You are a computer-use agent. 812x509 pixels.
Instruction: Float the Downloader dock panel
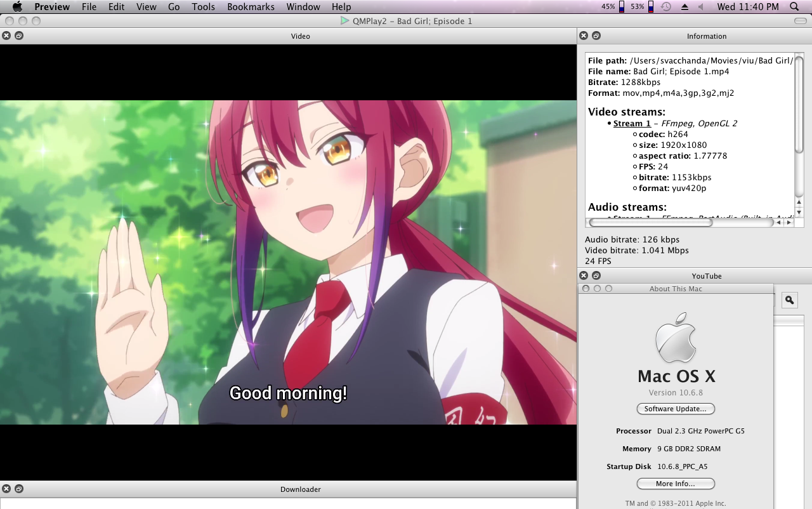click(19, 489)
